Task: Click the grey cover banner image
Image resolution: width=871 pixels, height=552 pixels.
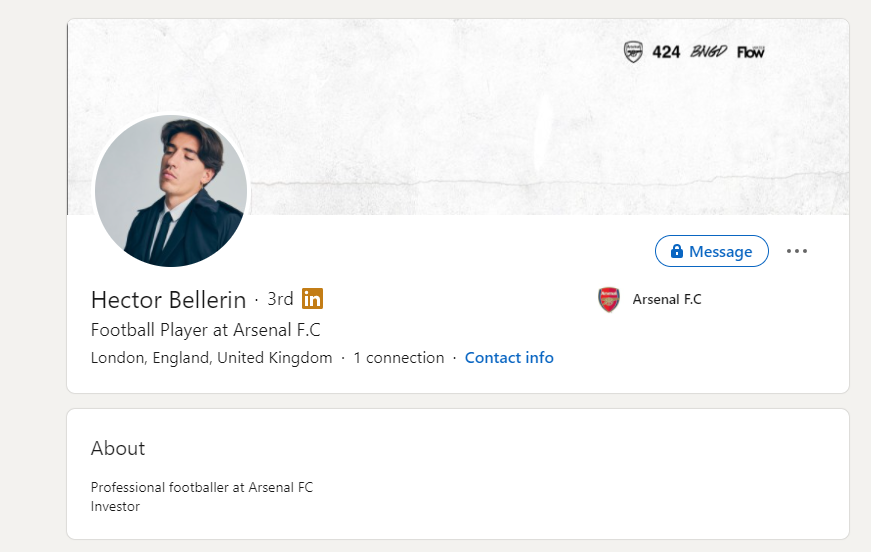Action: click(x=458, y=117)
